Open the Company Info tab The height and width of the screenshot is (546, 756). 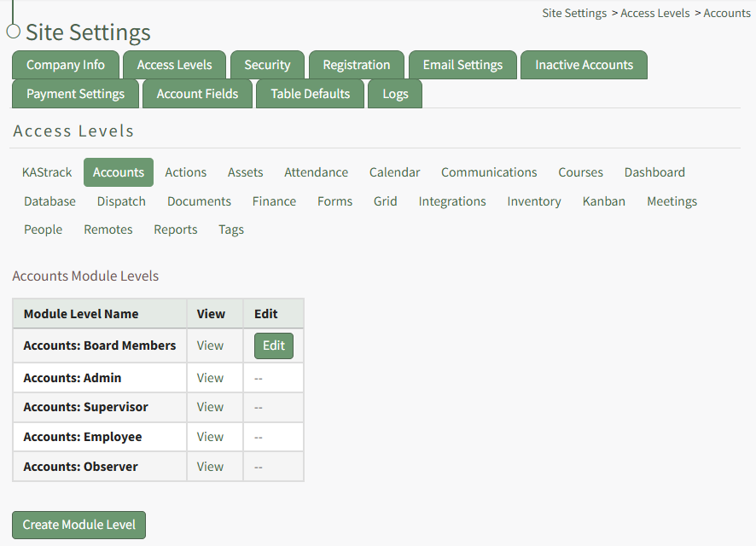(x=66, y=65)
